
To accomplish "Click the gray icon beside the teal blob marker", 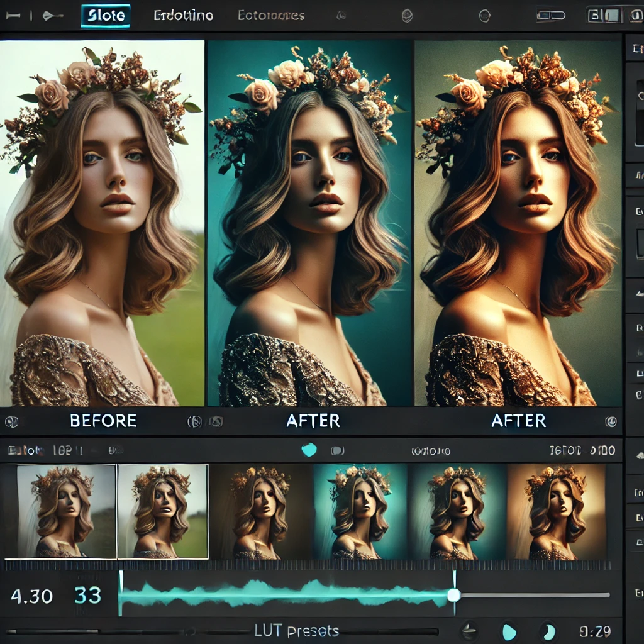I will point(338,450).
